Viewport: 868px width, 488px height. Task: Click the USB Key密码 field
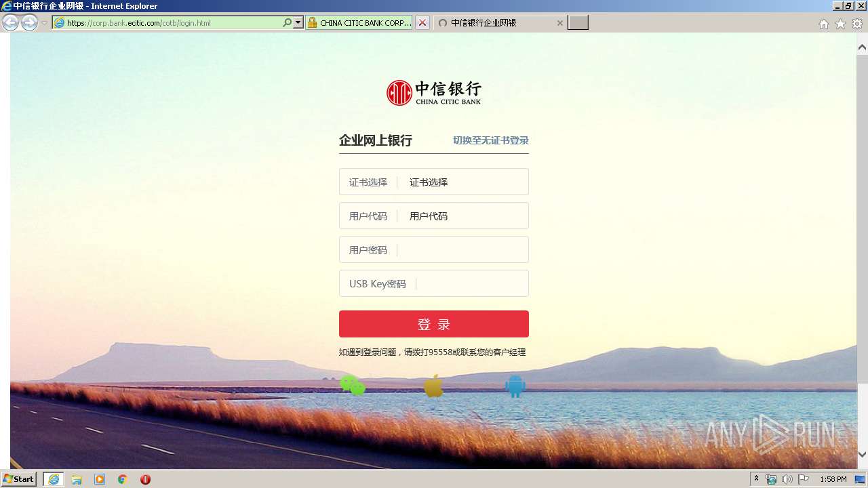click(x=434, y=283)
